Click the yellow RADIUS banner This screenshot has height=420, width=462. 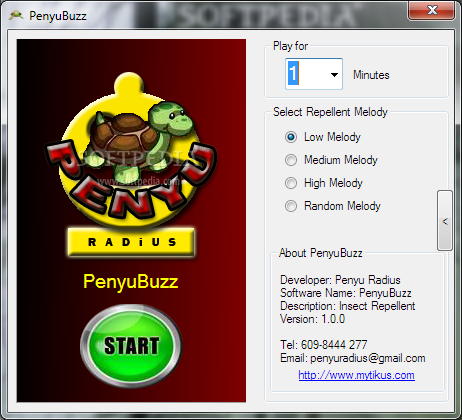(x=131, y=242)
